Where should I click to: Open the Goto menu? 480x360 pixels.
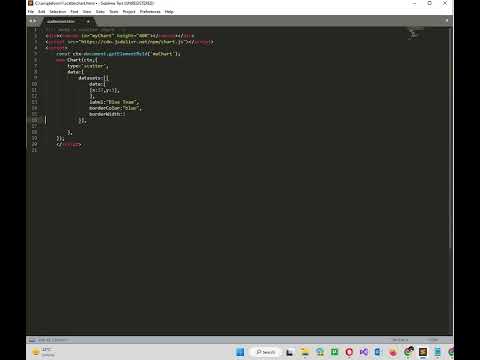[100, 12]
